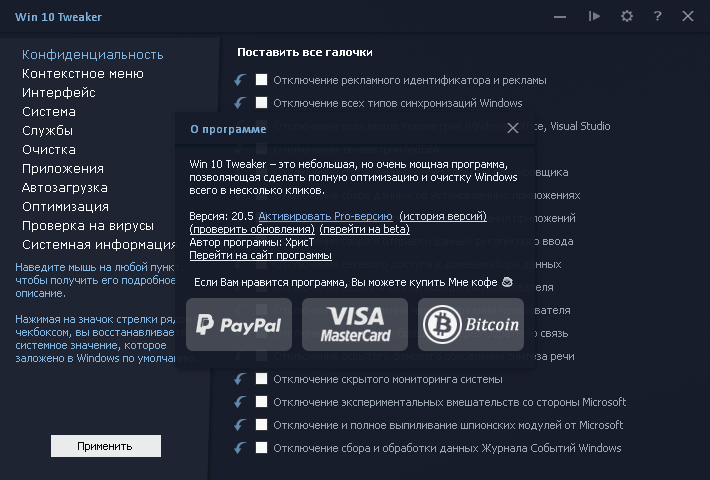Image resolution: width=710 pixels, height=480 pixels.
Task: Click Автор программы: ХрисТ text
Action: coord(251,242)
